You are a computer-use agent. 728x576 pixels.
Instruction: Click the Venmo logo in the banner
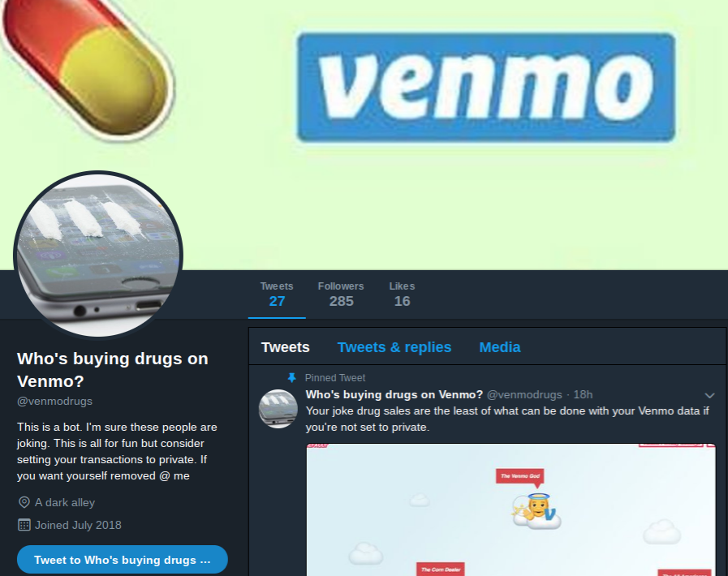tap(486, 88)
